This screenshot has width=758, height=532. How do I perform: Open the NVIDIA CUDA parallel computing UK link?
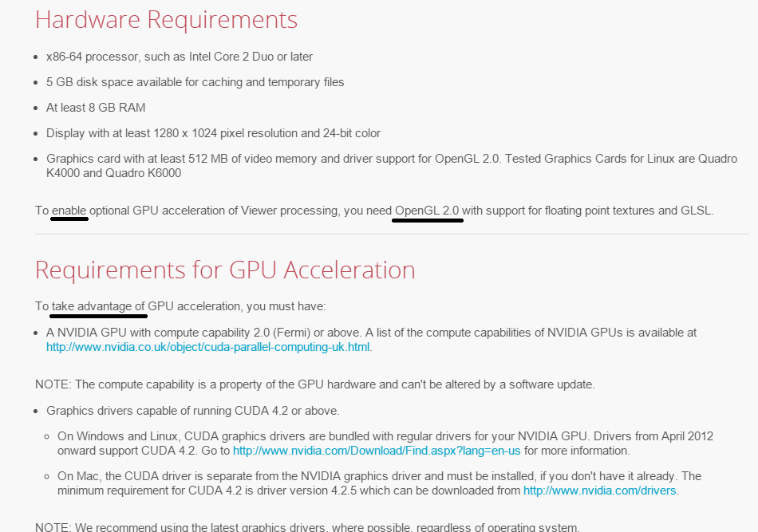[x=208, y=347]
